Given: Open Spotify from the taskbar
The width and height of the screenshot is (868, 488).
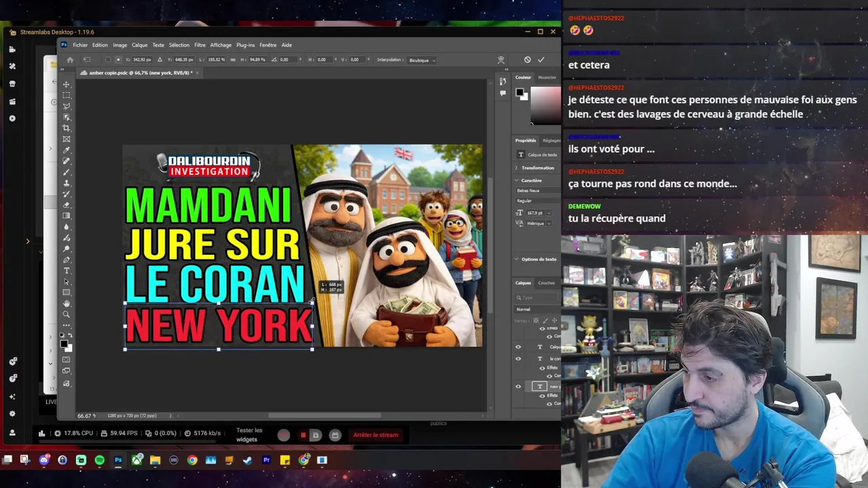Looking at the screenshot, I should coord(100,460).
